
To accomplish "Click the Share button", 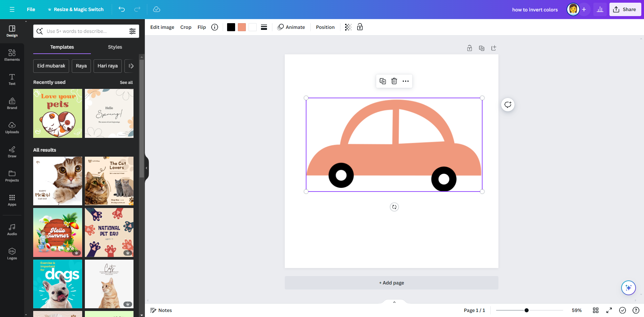I will [x=625, y=9].
